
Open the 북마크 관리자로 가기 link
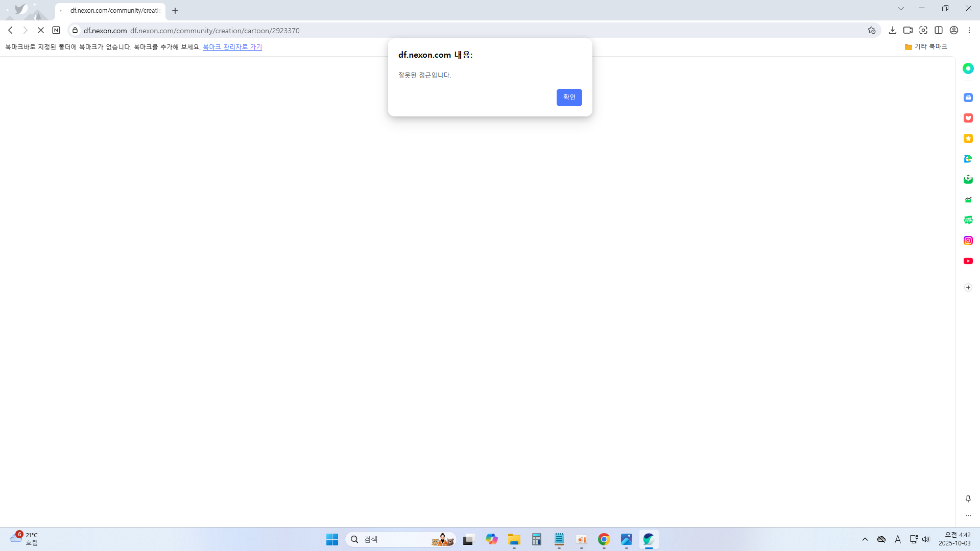click(232, 47)
